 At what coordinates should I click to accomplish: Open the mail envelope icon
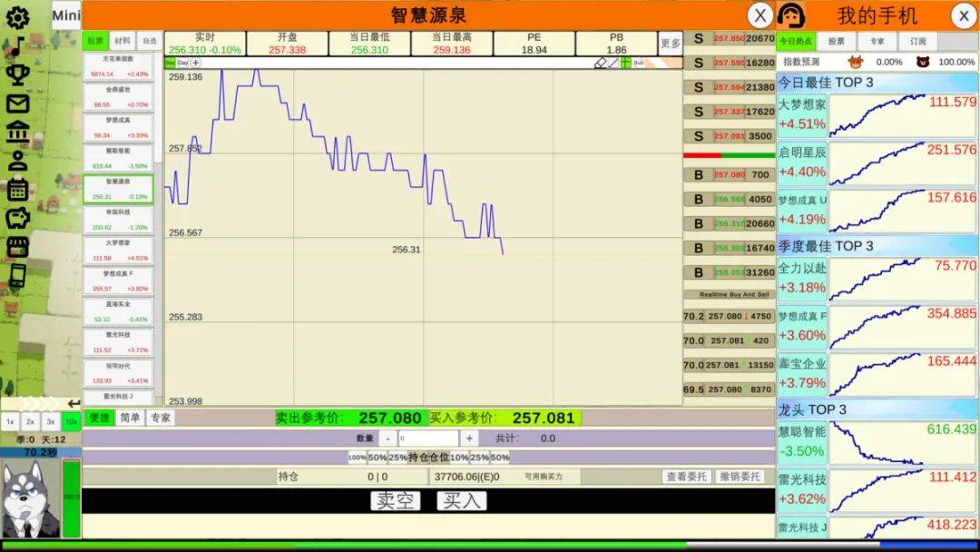[x=17, y=103]
